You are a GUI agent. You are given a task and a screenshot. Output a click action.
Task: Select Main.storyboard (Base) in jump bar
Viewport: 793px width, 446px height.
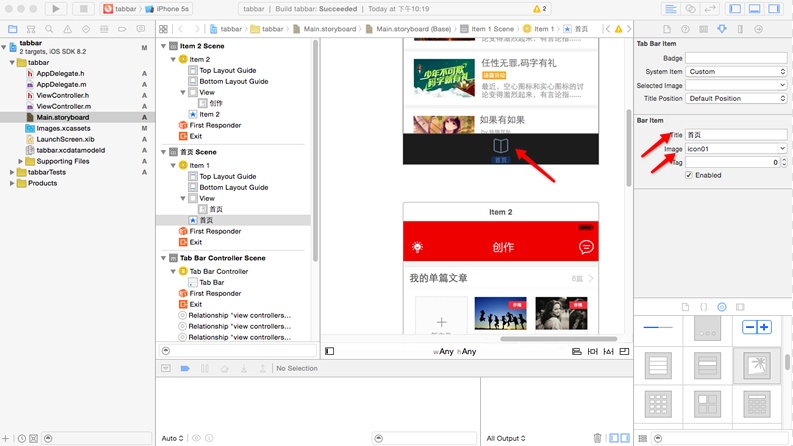click(408, 29)
